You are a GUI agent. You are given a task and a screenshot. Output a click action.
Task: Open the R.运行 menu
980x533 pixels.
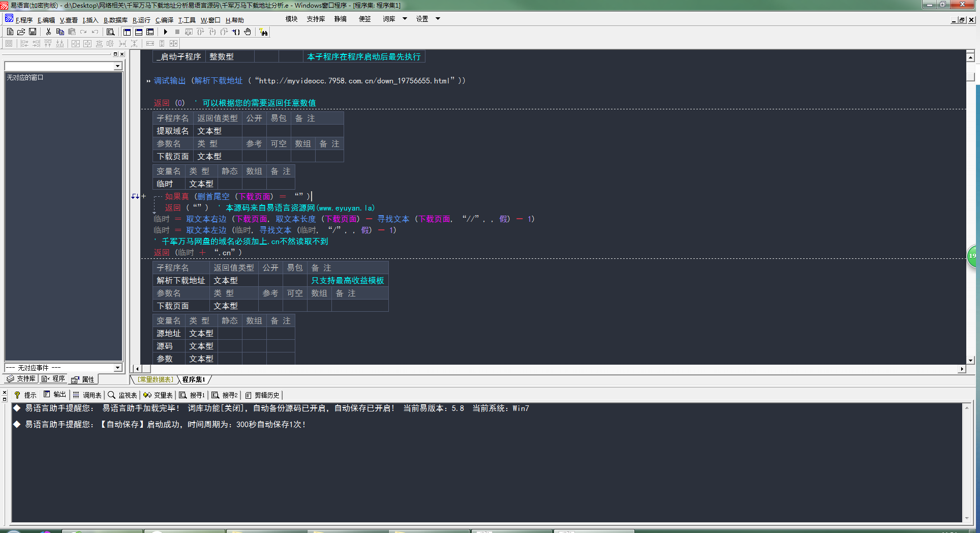point(141,20)
